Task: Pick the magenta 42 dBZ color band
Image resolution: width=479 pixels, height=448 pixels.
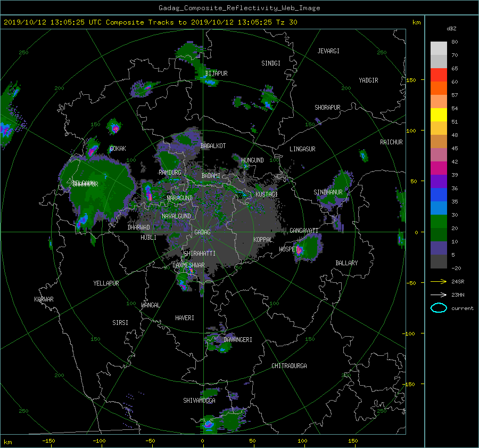Action: point(439,168)
